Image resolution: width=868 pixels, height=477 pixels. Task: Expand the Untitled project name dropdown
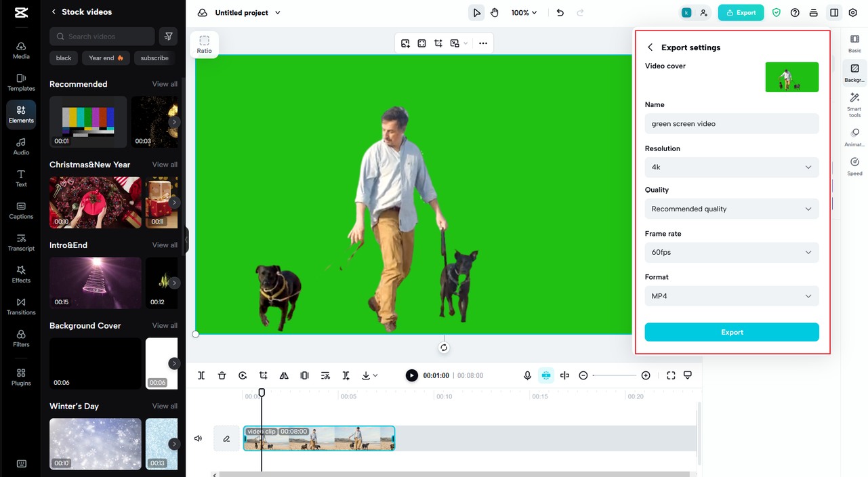tap(278, 13)
